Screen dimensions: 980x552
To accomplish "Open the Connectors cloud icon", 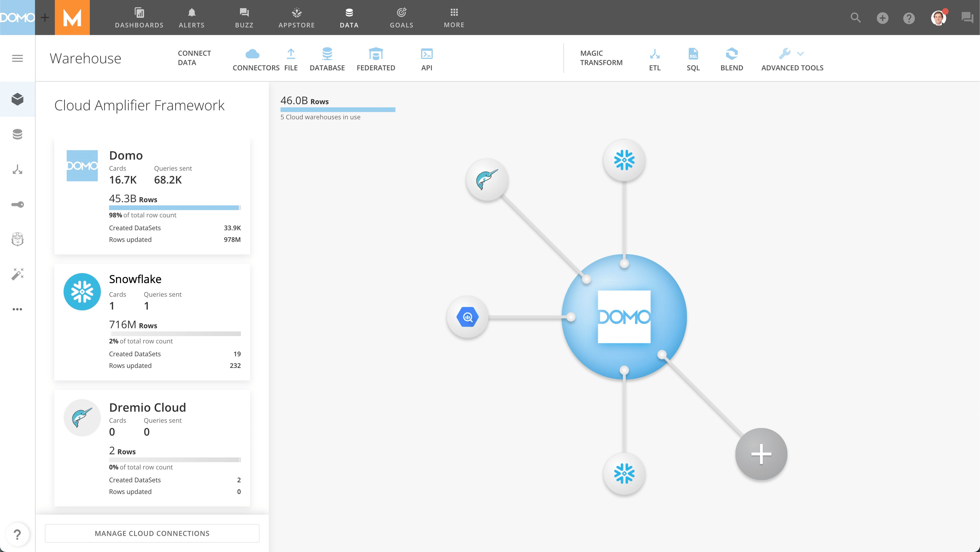I will 252,54.
